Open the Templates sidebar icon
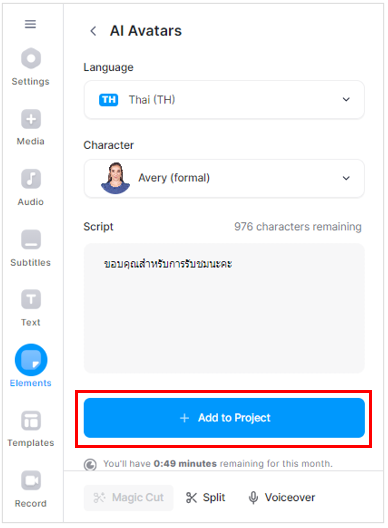The image size is (388, 528). point(31,421)
